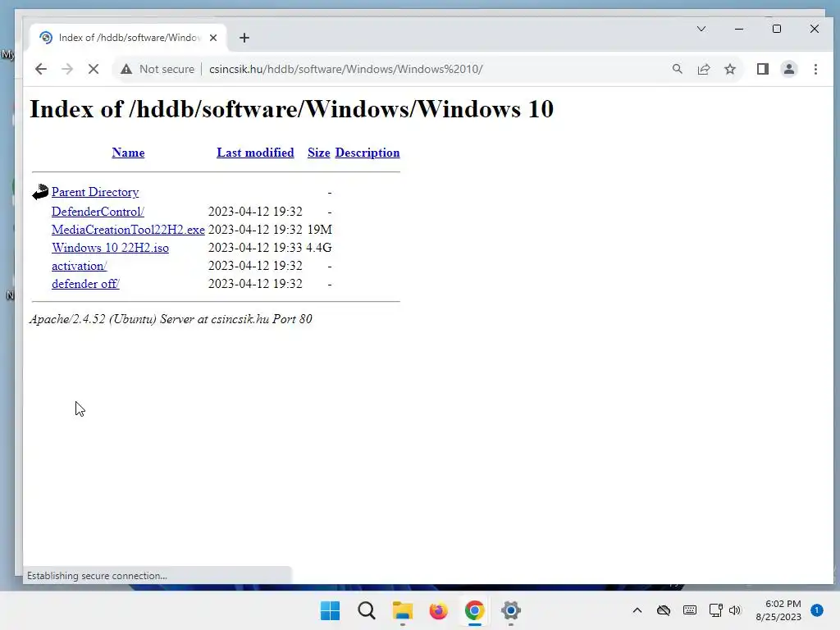Open network settings tray icon
This screenshot has width=840, height=630.
[715, 610]
